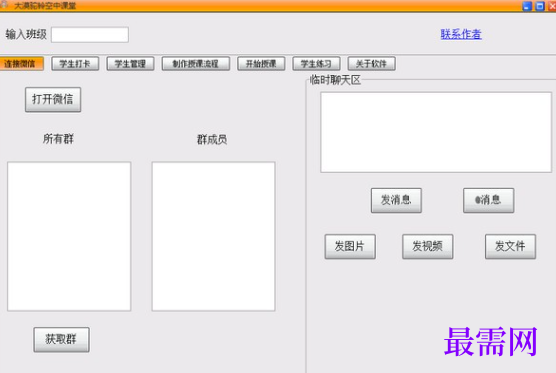Open the 学生练习 tab

click(x=316, y=64)
